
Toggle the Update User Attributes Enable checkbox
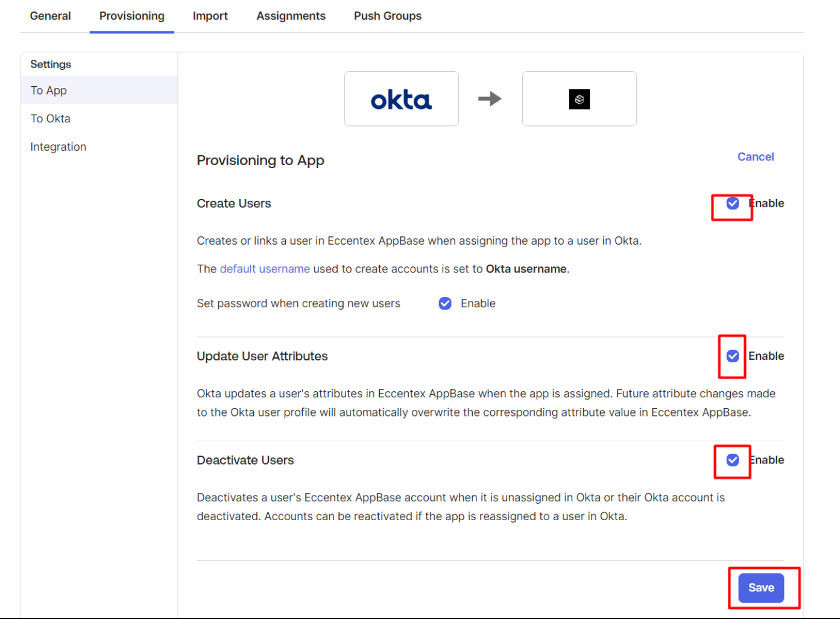pyautogui.click(x=733, y=356)
